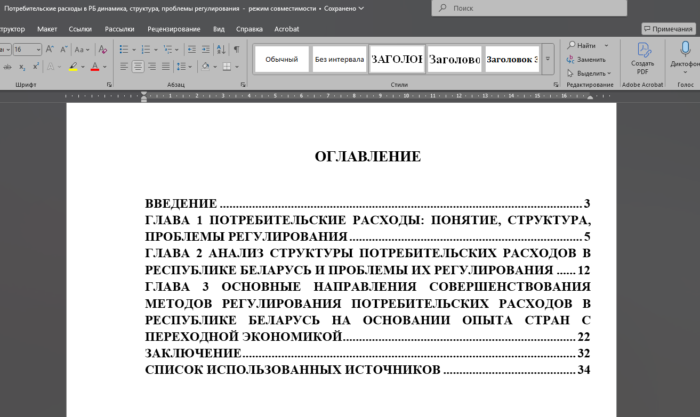700x417 pixels.
Task: Open the font size 16 combo box
Action: (27, 49)
